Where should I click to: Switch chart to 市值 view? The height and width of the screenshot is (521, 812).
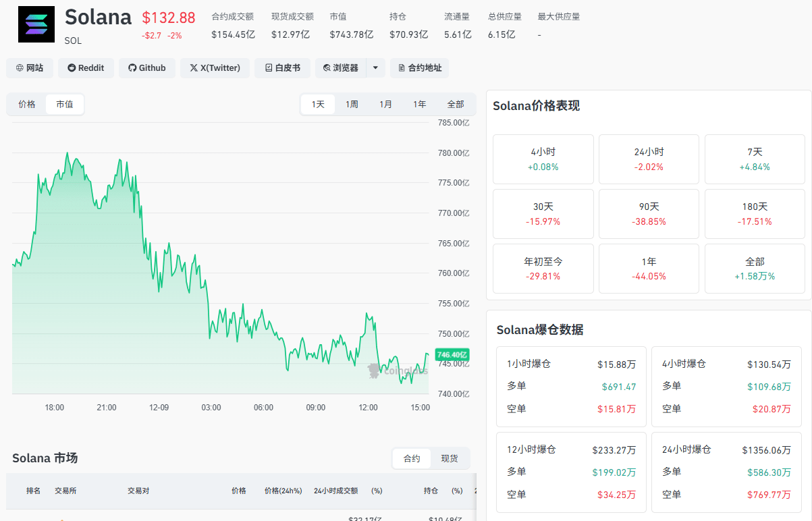65,105
